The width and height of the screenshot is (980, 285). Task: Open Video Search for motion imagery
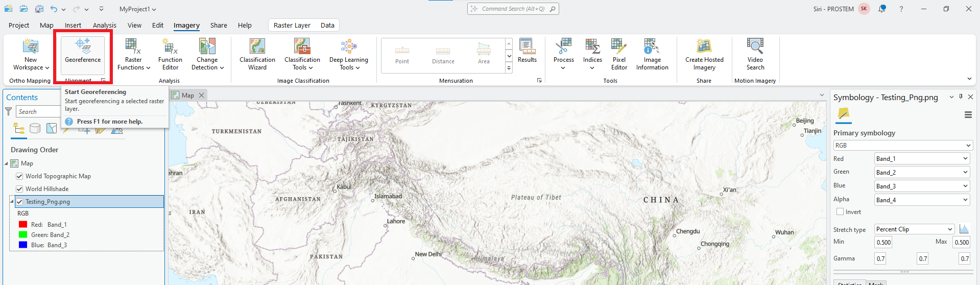pyautogui.click(x=755, y=55)
